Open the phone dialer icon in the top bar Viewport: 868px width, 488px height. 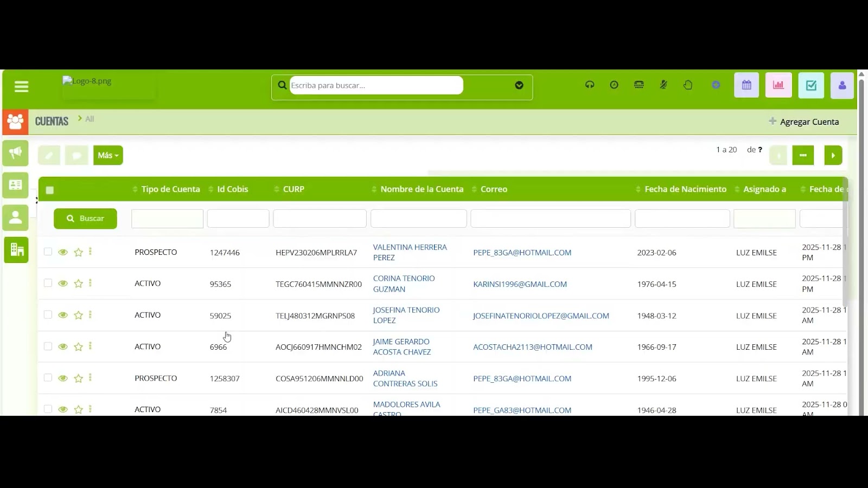[639, 85]
